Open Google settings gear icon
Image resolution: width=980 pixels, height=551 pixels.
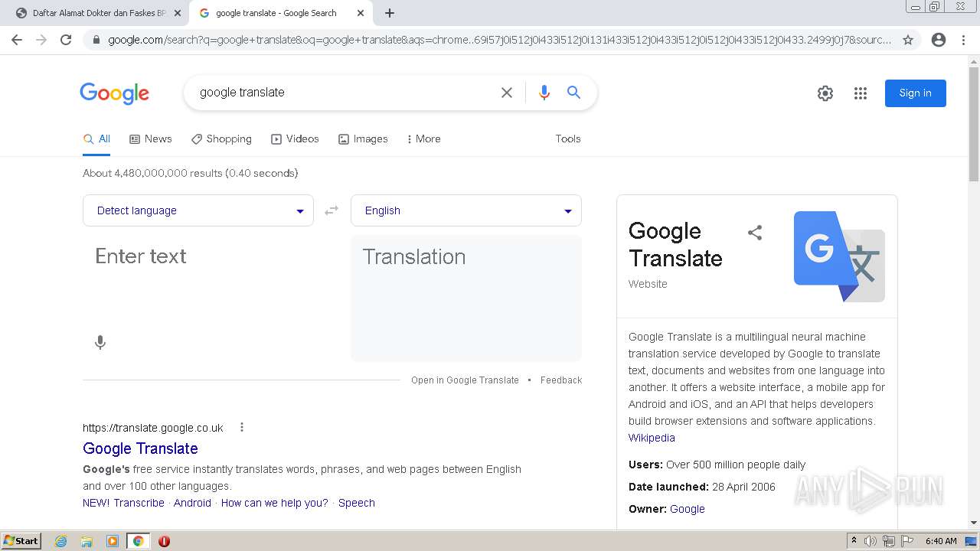pyautogui.click(x=825, y=93)
